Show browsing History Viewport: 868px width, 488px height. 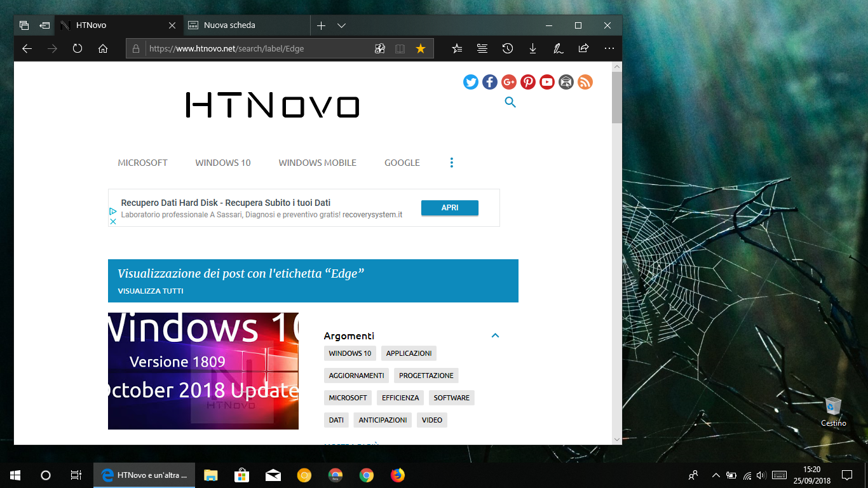click(508, 48)
